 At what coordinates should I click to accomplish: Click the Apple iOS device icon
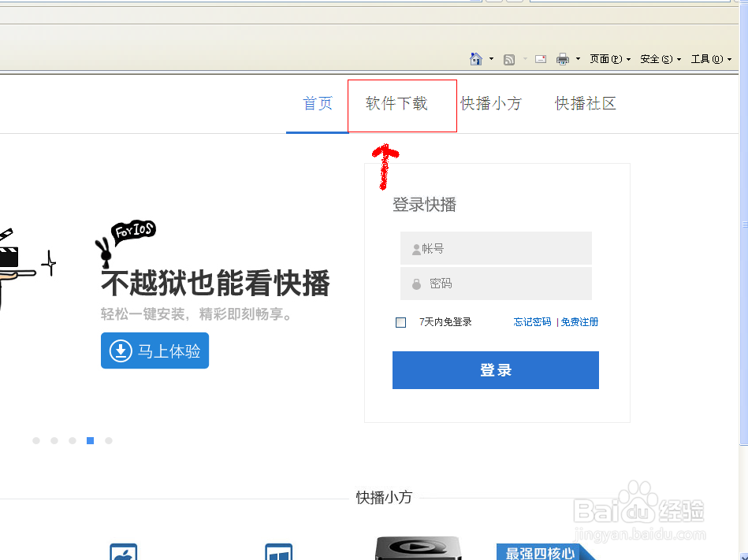124,552
